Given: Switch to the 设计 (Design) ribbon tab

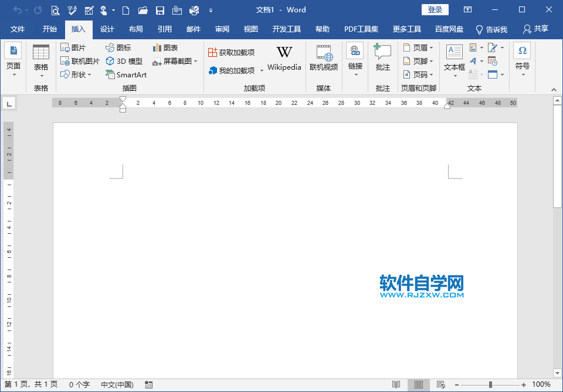Looking at the screenshot, I should 107,29.
